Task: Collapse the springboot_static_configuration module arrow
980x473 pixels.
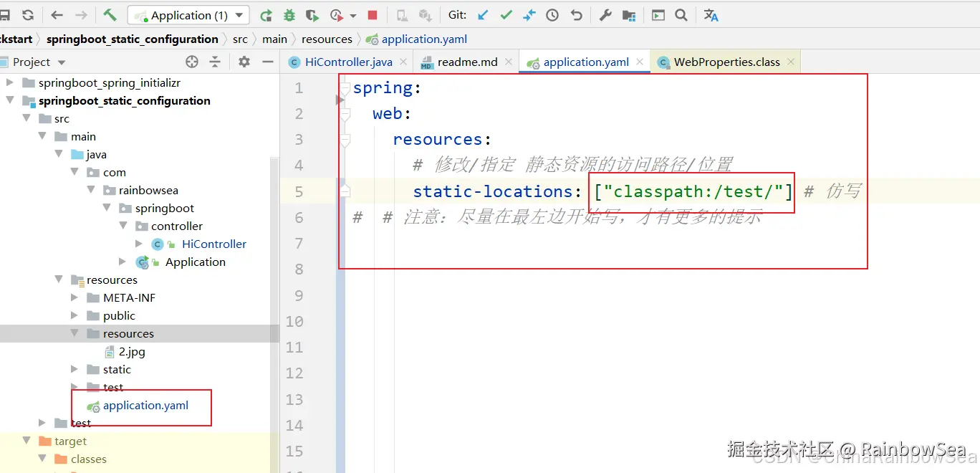Action: (10, 100)
